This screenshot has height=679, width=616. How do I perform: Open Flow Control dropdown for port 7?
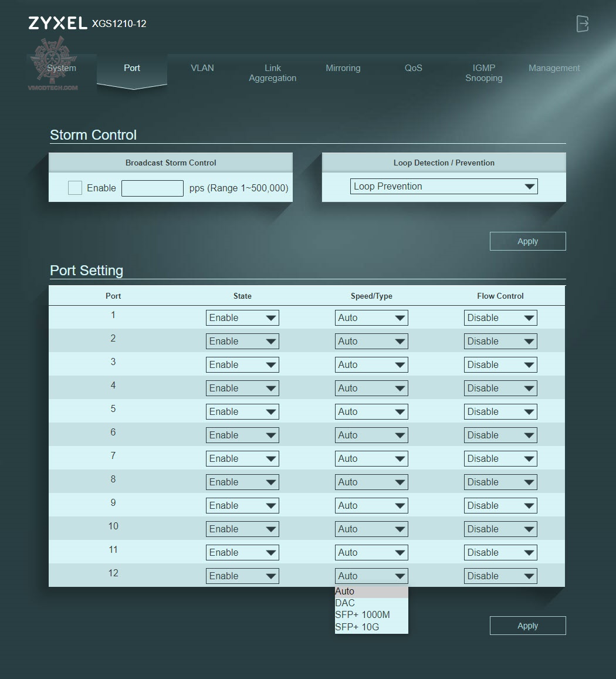500,458
